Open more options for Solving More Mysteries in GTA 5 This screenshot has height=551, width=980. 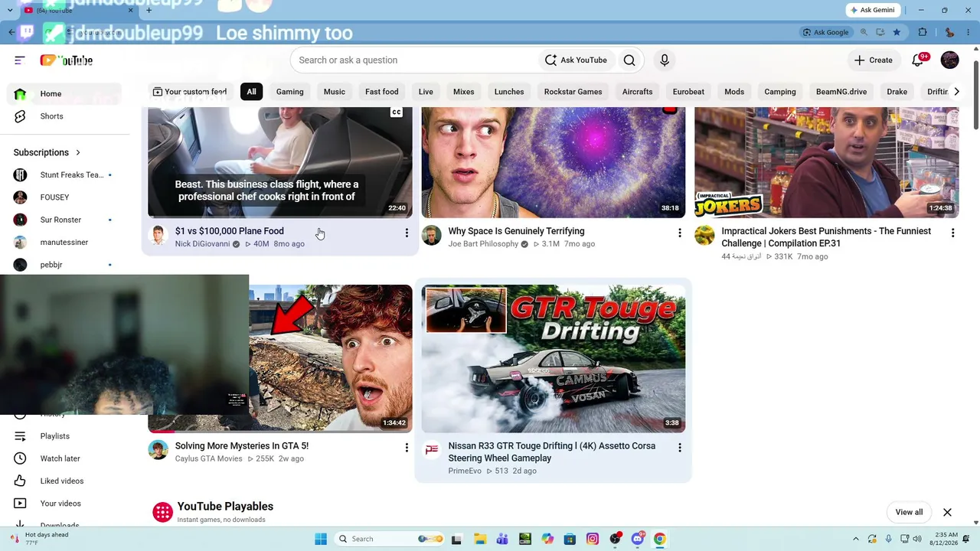click(x=407, y=448)
